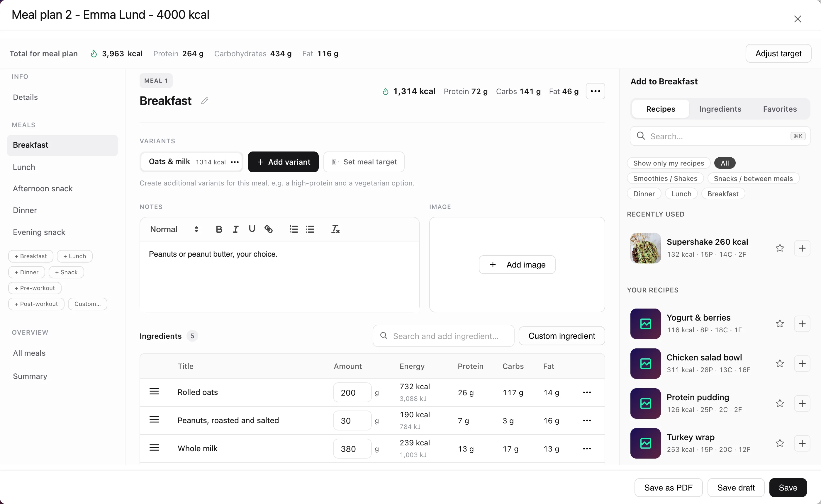The height and width of the screenshot is (504, 821).
Task: Star the Protein pudding recipe
Action: click(780, 403)
